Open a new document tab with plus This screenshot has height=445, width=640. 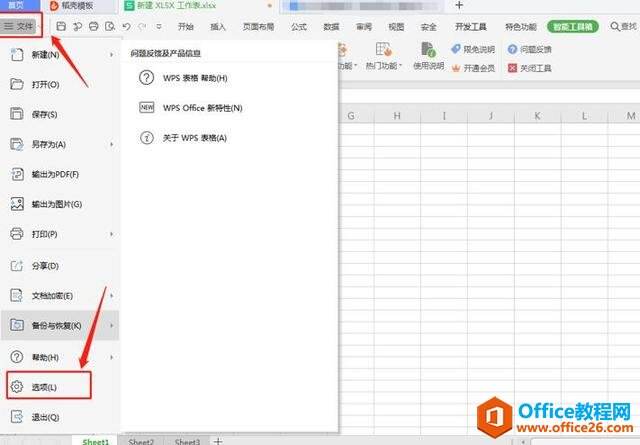459,5
